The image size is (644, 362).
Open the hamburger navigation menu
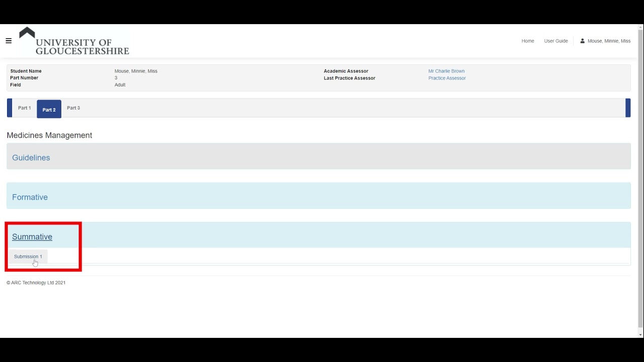coord(9,41)
